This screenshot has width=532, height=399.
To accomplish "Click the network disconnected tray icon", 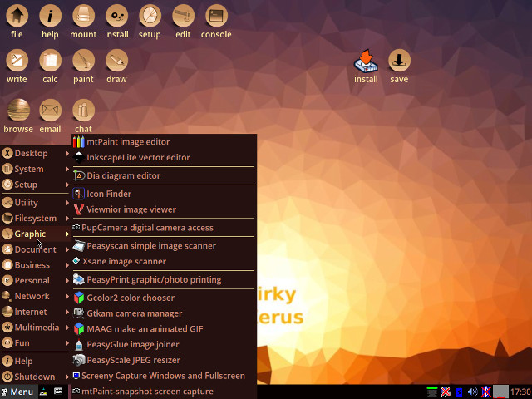I will click(x=446, y=392).
